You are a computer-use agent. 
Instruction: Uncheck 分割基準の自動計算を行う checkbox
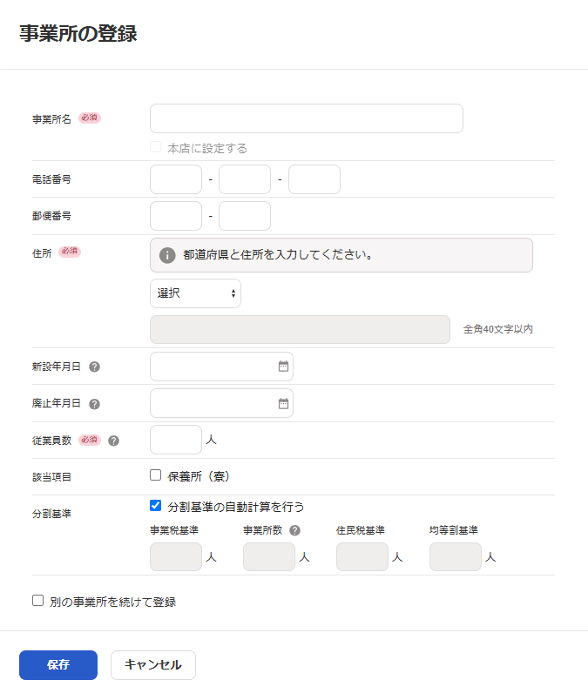pyautogui.click(x=156, y=505)
